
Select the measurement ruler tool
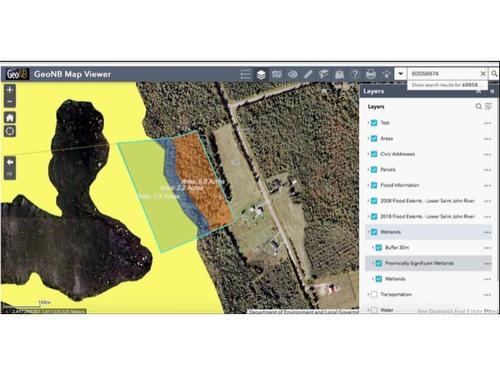coord(308,74)
